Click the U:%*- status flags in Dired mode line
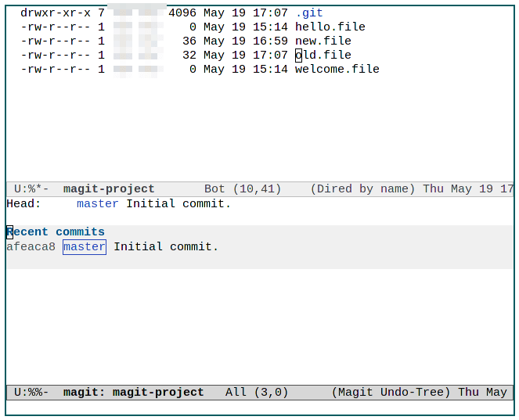 [31, 188]
